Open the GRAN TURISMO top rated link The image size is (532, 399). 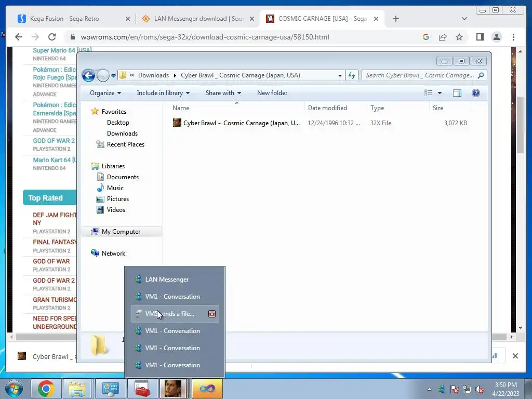click(55, 300)
